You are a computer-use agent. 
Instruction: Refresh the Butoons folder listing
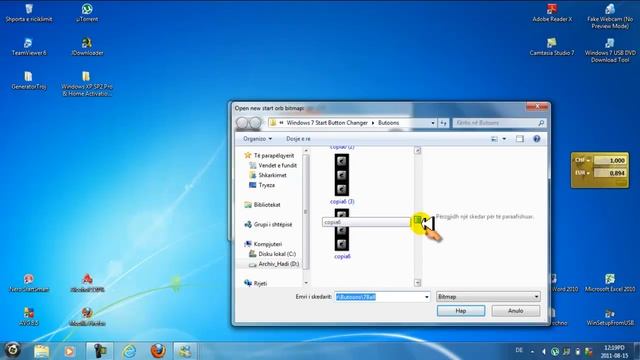point(443,123)
